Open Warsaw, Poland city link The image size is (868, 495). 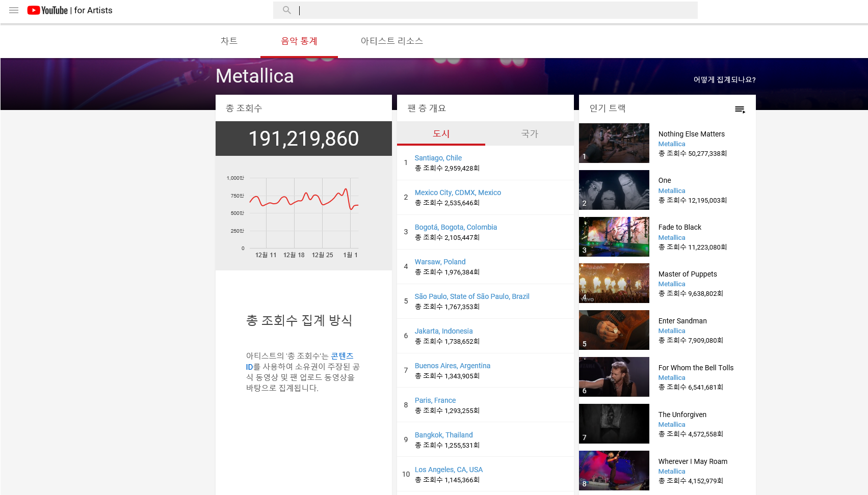(x=440, y=262)
